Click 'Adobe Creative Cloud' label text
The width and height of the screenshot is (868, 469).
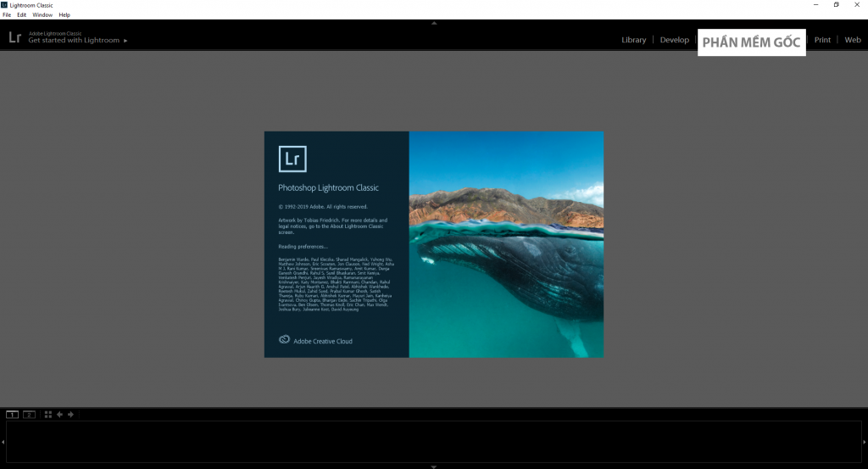coord(323,341)
